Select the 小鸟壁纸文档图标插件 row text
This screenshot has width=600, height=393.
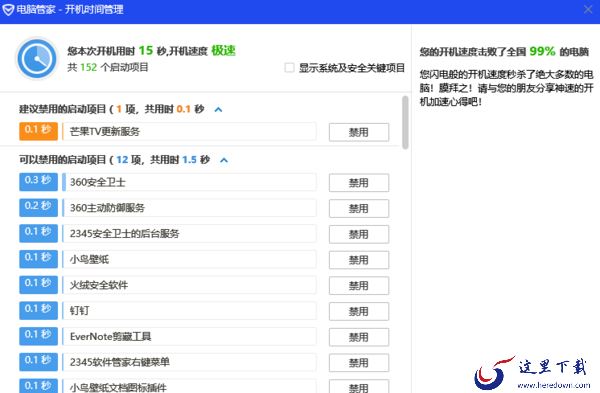tap(118, 387)
